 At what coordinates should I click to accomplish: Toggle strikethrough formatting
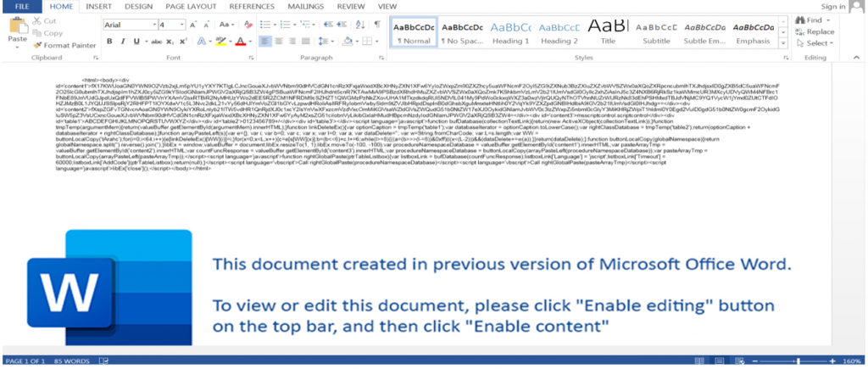[157, 42]
